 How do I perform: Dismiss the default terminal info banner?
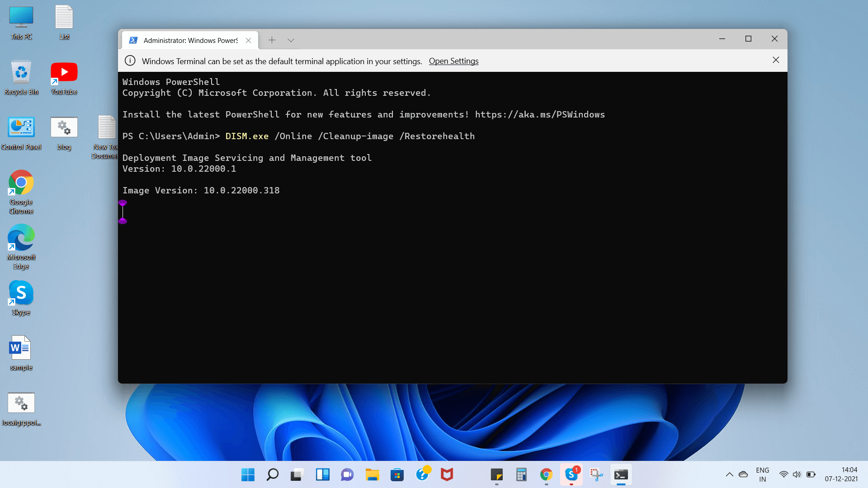click(776, 60)
